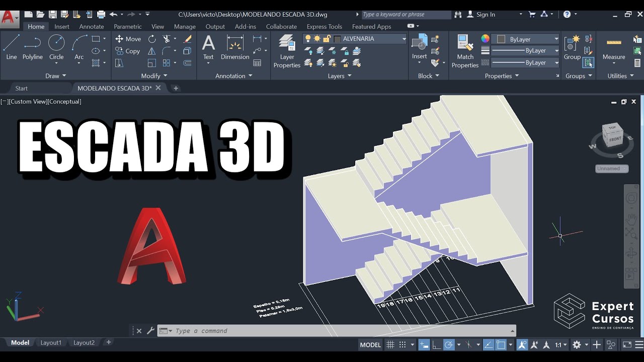Open the annotation scale 1:1 dropdown
The image size is (644, 362).
[561, 345]
